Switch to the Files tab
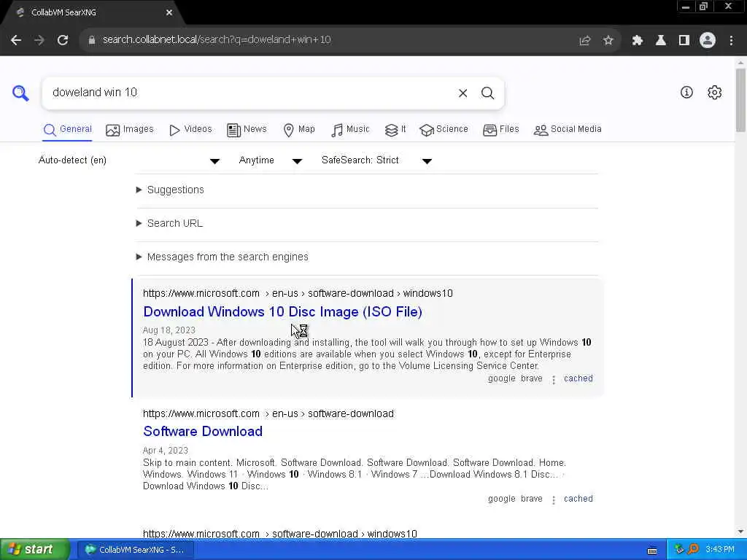 point(500,130)
